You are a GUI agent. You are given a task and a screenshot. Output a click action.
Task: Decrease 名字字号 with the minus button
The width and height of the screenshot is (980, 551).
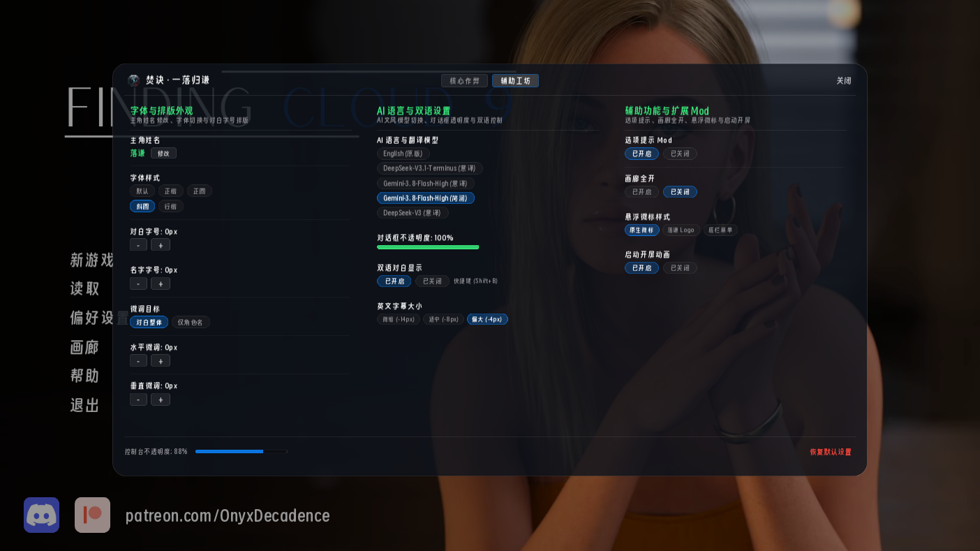click(138, 284)
